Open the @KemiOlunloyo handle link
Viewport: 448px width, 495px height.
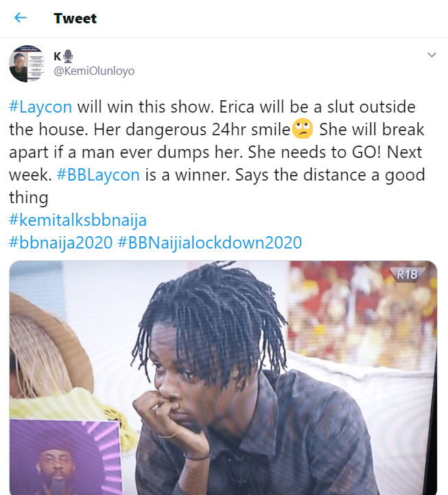(94, 71)
